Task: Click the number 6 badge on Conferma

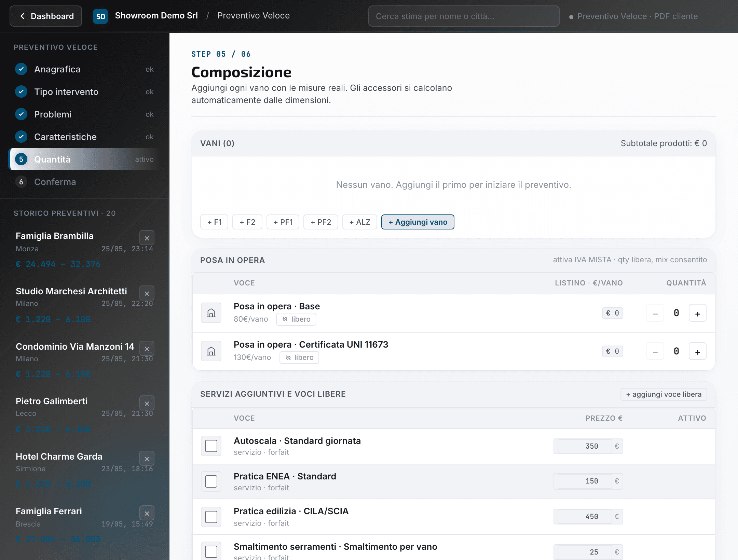Action: [x=21, y=182]
